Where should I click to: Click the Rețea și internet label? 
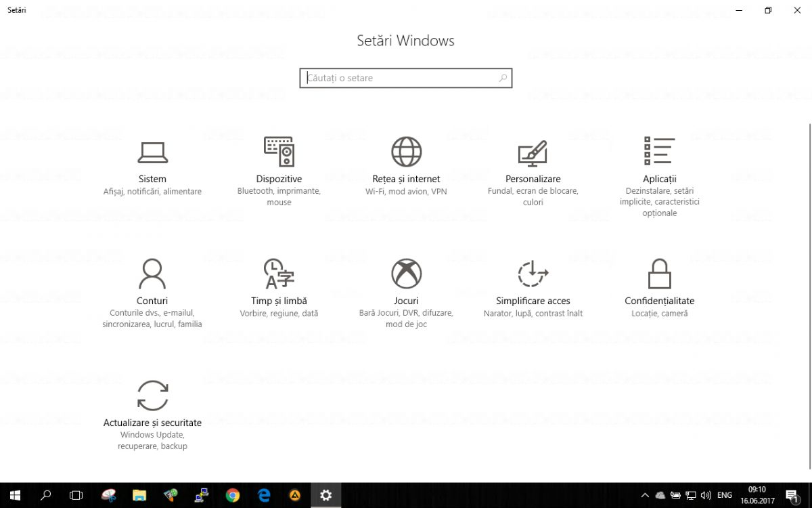coord(406,179)
